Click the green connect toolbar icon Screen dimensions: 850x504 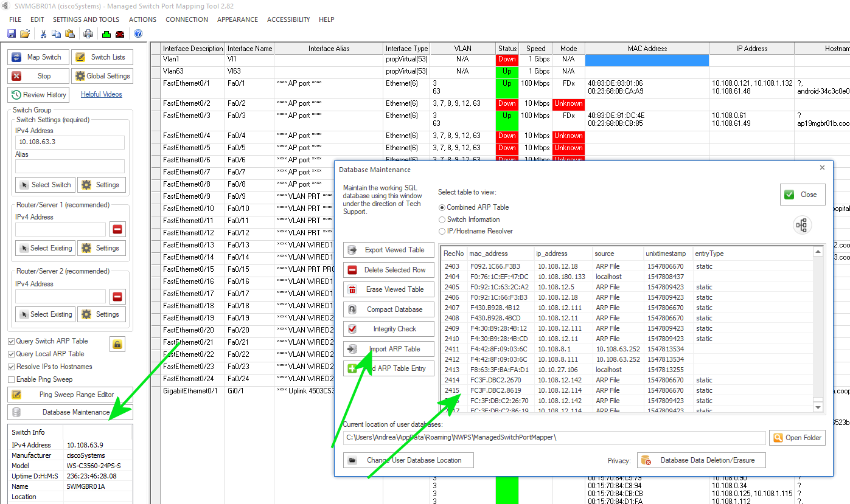click(x=106, y=33)
